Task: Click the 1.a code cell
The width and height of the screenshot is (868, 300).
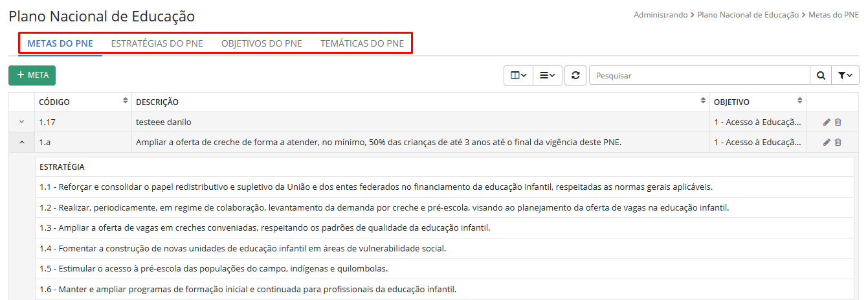Action: (x=83, y=143)
